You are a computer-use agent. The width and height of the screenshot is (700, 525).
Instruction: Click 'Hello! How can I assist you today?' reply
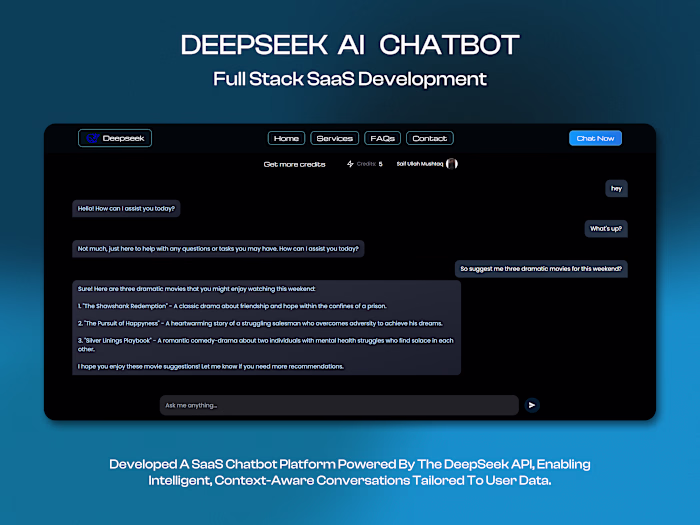tap(126, 208)
